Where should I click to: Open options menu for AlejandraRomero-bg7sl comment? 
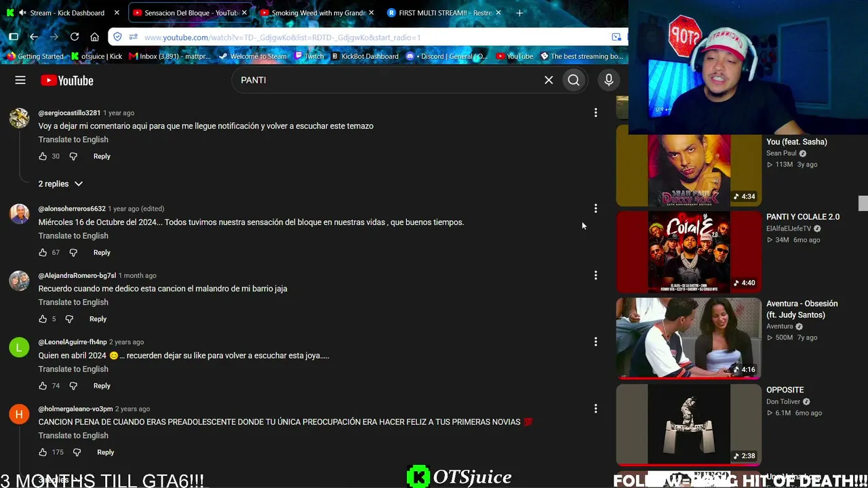click(x=595, y=275)
